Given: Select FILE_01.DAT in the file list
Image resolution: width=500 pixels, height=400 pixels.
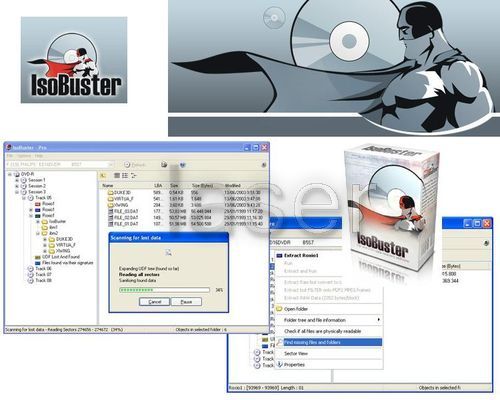Looking at the screenshot, I should coord(123,224).
